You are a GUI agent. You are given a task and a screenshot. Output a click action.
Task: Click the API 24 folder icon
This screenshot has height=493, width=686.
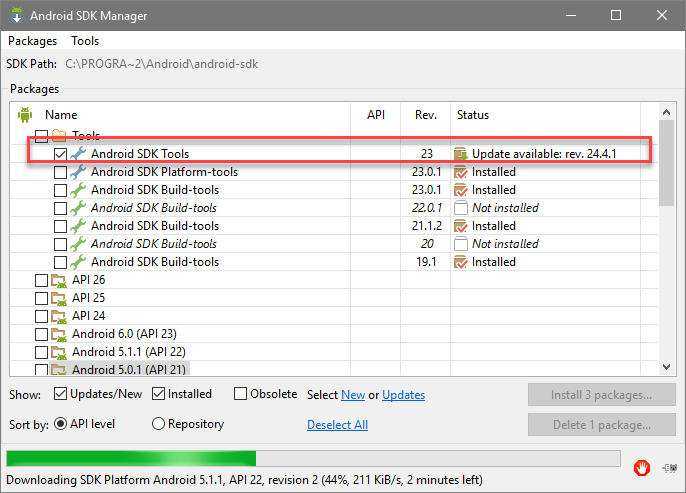59,316
